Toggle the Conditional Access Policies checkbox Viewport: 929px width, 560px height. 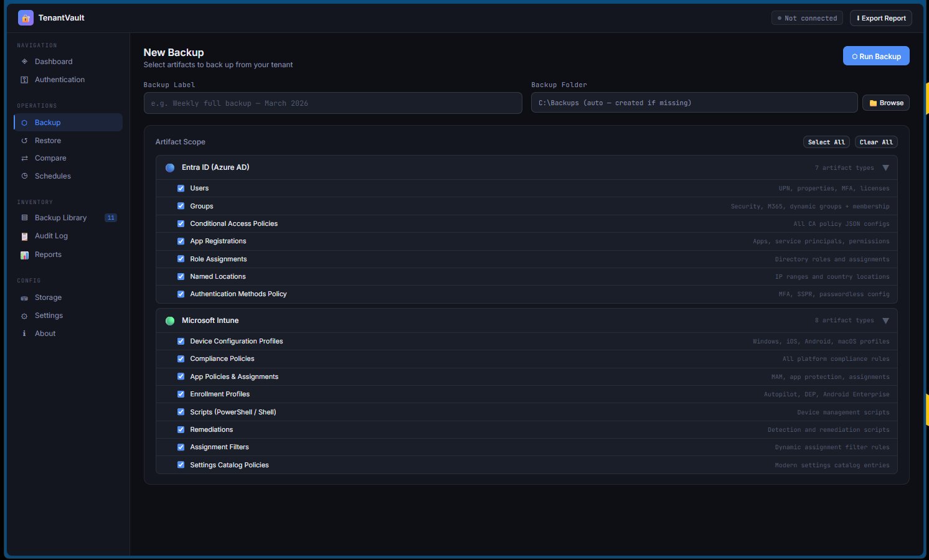point(181,223)
